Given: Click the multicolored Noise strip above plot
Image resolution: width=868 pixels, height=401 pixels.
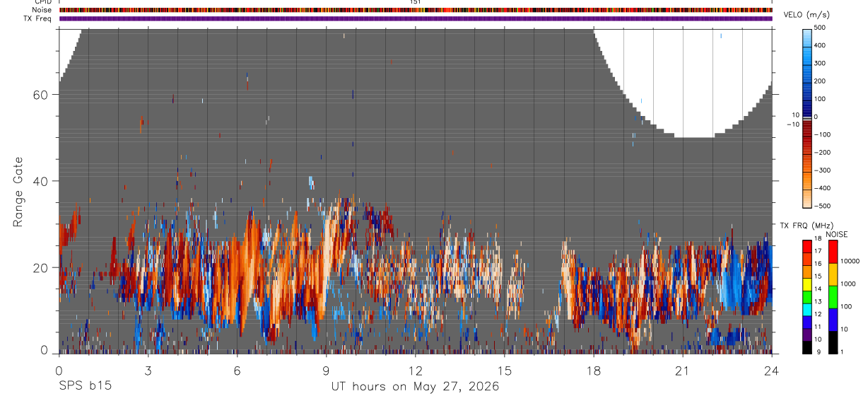Looking at the screenshot, I should click(416, 10).
